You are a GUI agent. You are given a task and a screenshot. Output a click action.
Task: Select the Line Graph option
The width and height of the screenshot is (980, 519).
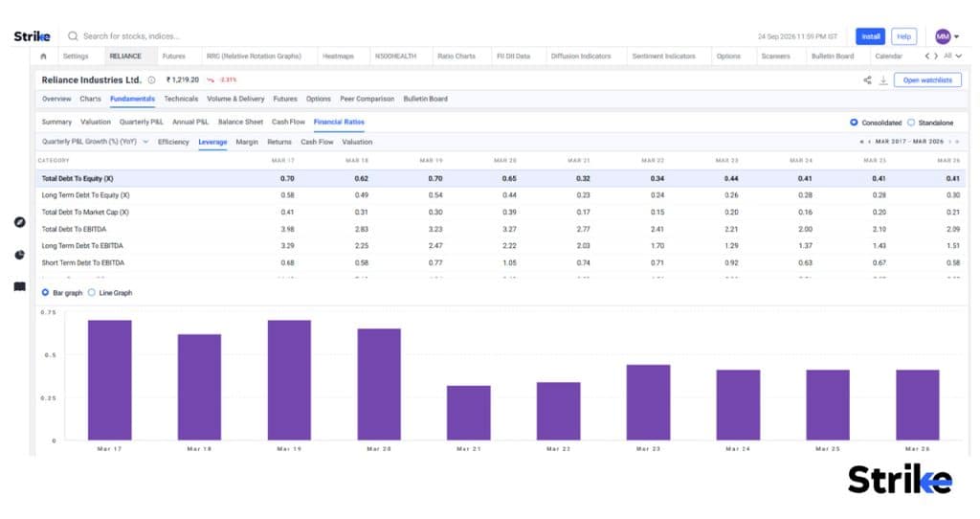(x=110, y=293)
